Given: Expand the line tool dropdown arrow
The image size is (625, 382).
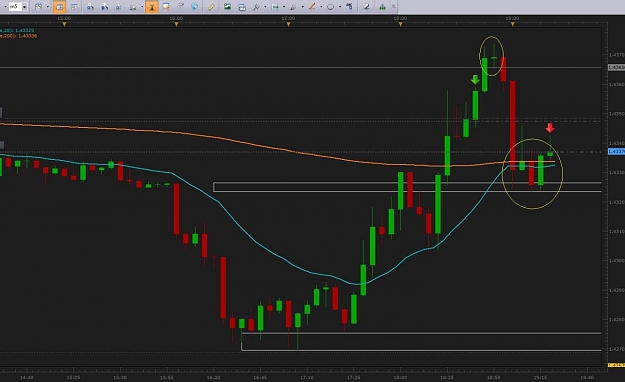Looking at the screenshot, I should pyautogui.click(x=321, y=7).
